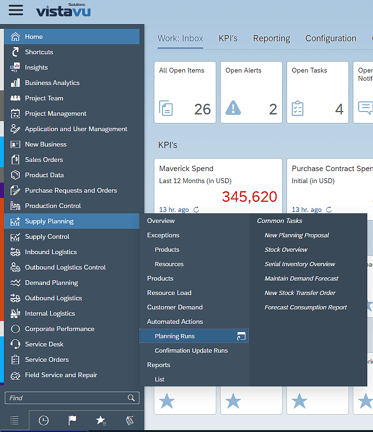Open the flagged items flag icon

[x=72, y=420]
